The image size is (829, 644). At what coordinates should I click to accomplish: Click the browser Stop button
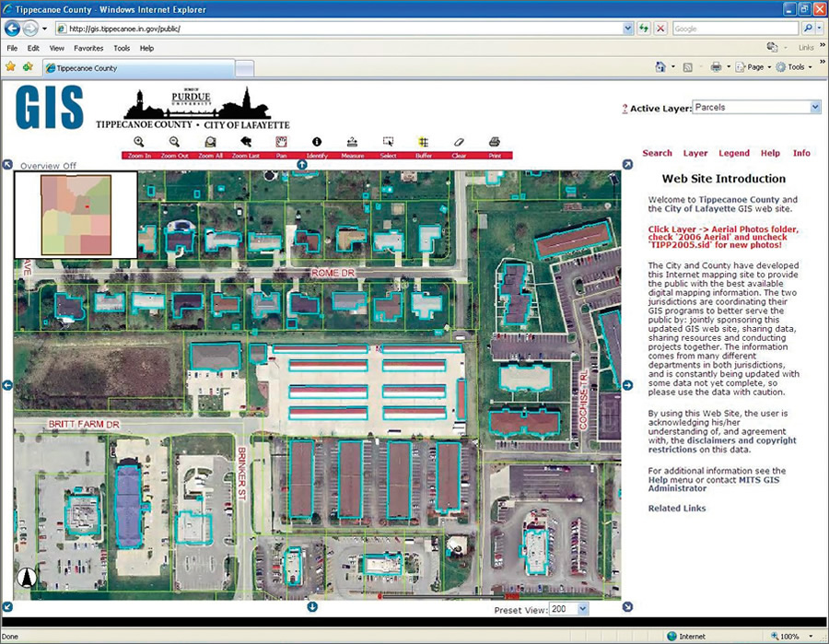(x=660, y=29)
